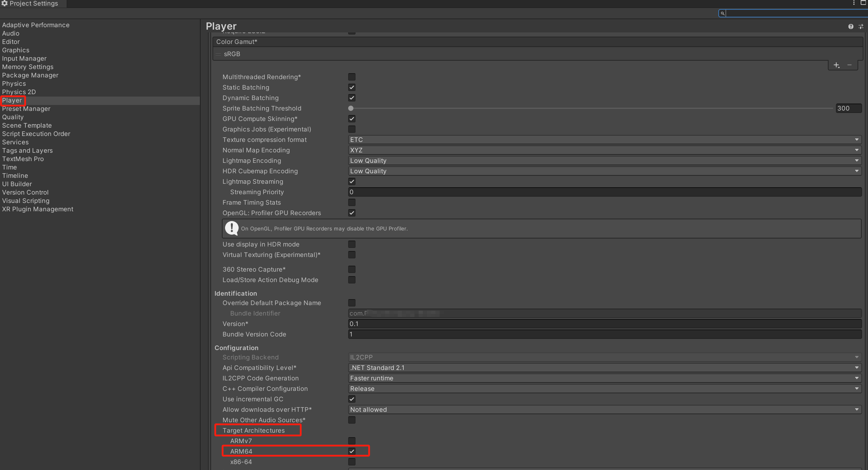Open the Player preset selector icon
The height and width of the screenshot is (470, 868).
861,26
